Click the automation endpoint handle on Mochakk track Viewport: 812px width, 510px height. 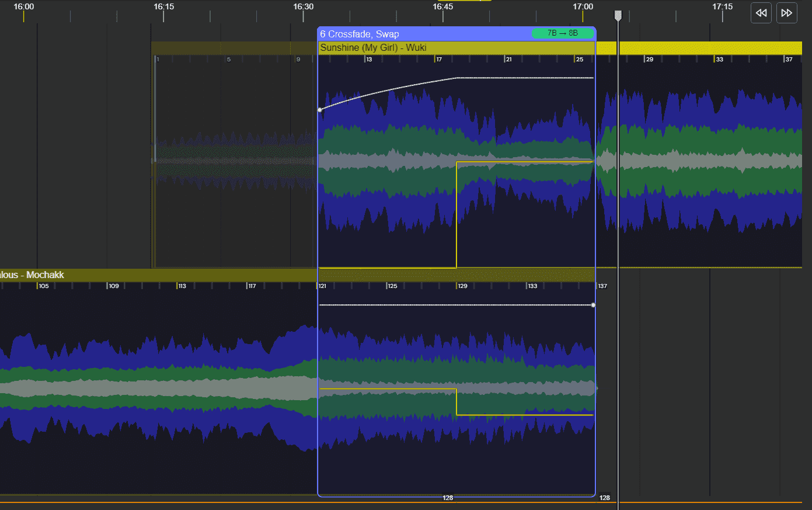coord(593,305)
